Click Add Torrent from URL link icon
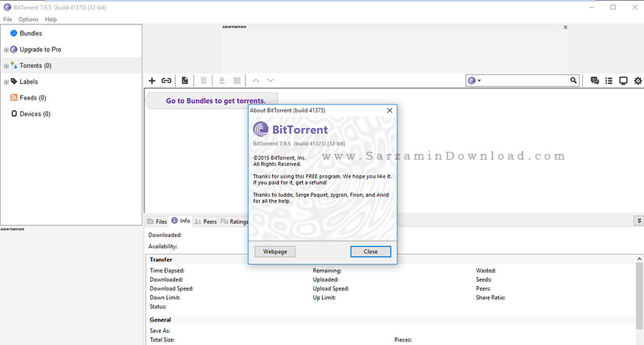The width and height of the screenshot is (644, 345). coord(166,80)
